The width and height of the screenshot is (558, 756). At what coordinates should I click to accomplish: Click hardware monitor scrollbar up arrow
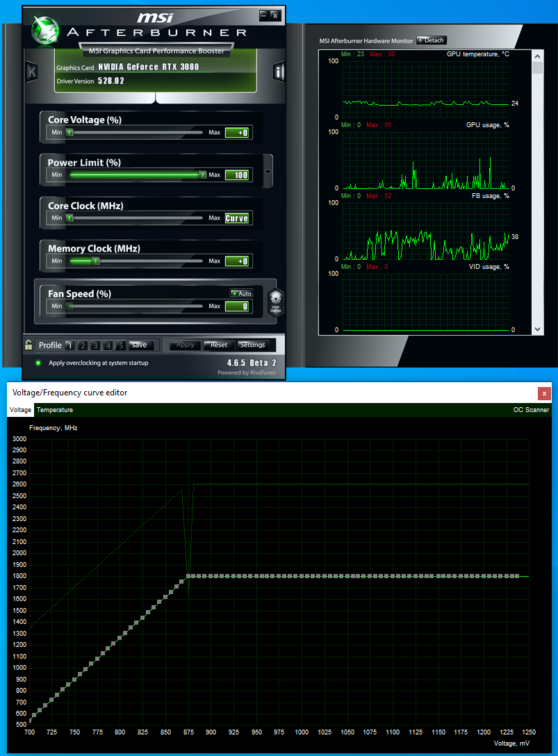[537, 56]
